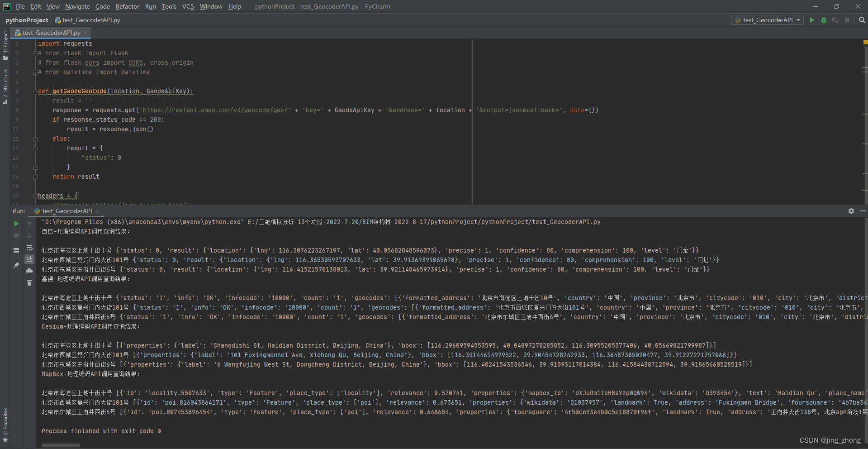Screen dimensions: 868x449
Task: Open Run panel settings gear
Action: [851, 211]
